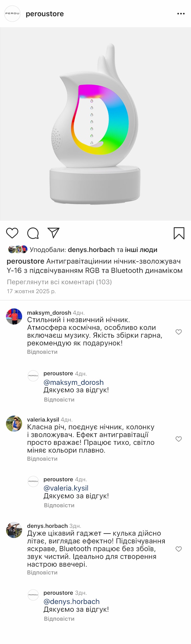Image resolution: width=191 pixels, height=644 pixels.
Task: Open peroustore profile logo in the header
Action: pyautogui.click(x=12, y=13)
